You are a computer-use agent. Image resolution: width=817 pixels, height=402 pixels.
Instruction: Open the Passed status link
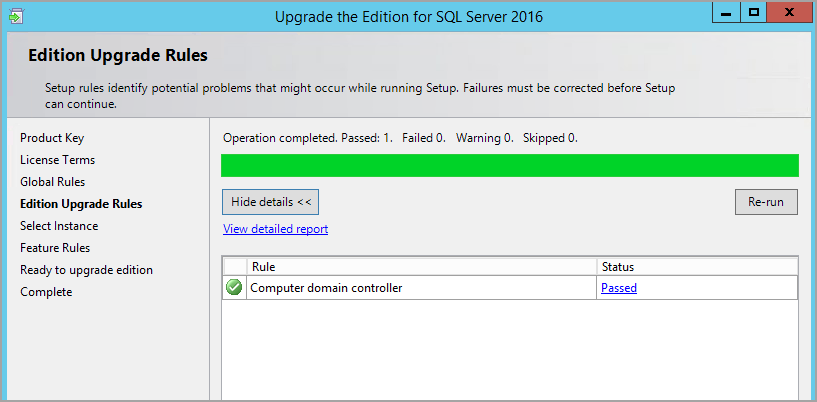coord(618,288)
